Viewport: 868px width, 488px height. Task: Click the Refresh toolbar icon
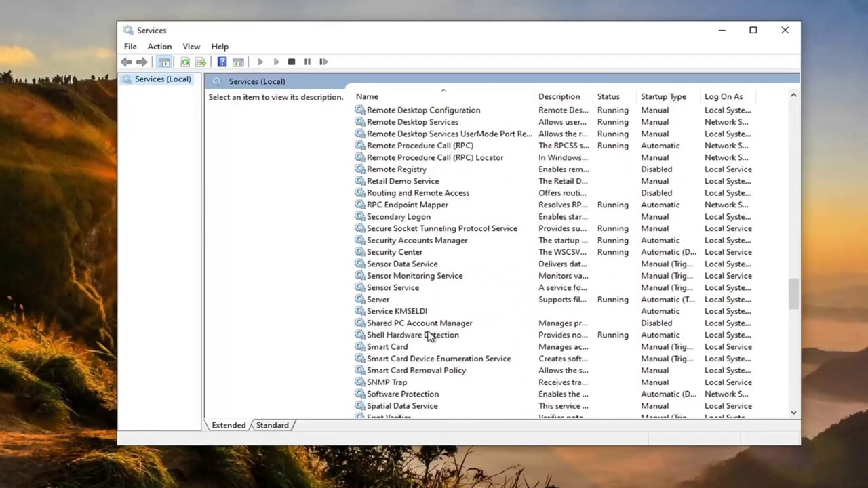click(x=185, y=62)
